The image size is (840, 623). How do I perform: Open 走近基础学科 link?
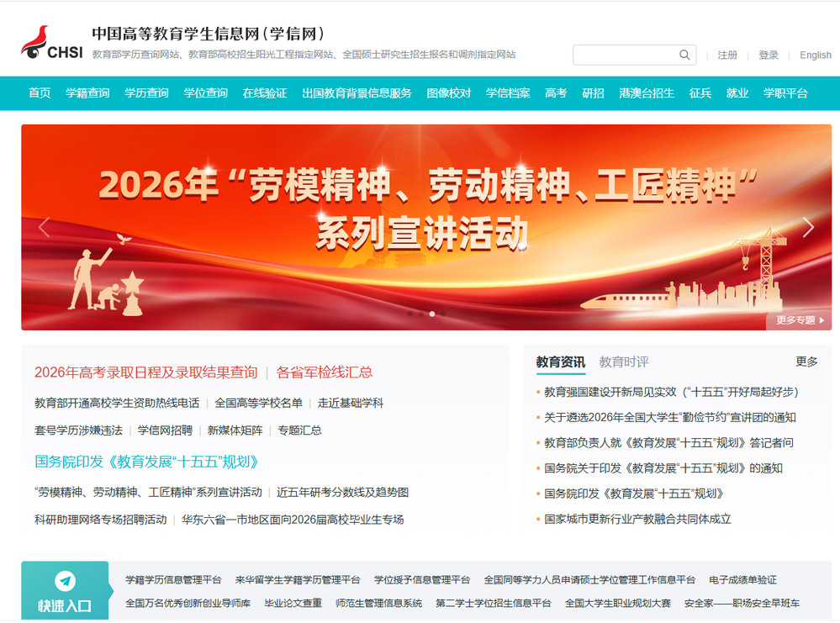point(351,403)
